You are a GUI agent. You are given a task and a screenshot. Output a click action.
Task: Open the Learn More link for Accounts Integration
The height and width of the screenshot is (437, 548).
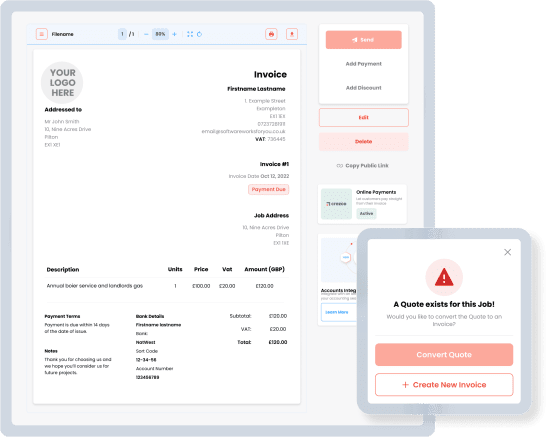pyautogui.click(x=338, y=312)
